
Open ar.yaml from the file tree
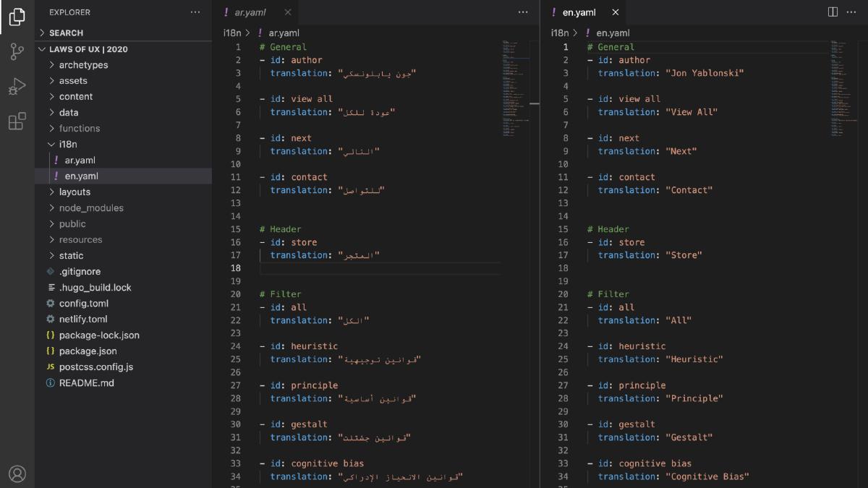[x=80, y=160]
